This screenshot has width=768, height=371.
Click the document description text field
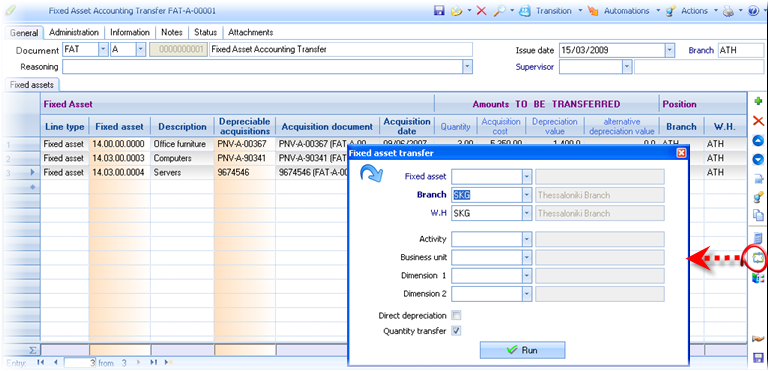341,49
